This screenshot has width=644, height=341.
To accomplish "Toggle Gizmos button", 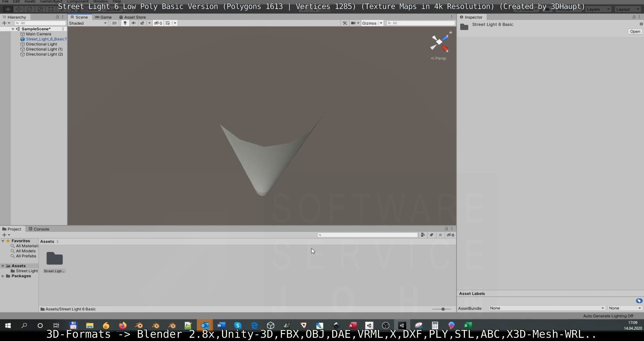I will (369, 23).
